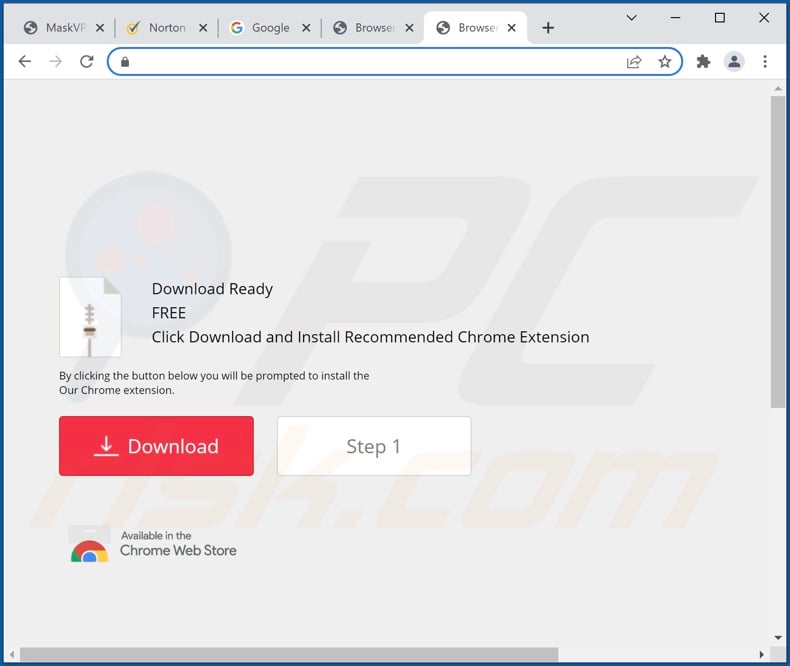The width and height of the screenshot is (790, 666).
Task: Click the 'FREE' text
Action: (x=169, y=313)
